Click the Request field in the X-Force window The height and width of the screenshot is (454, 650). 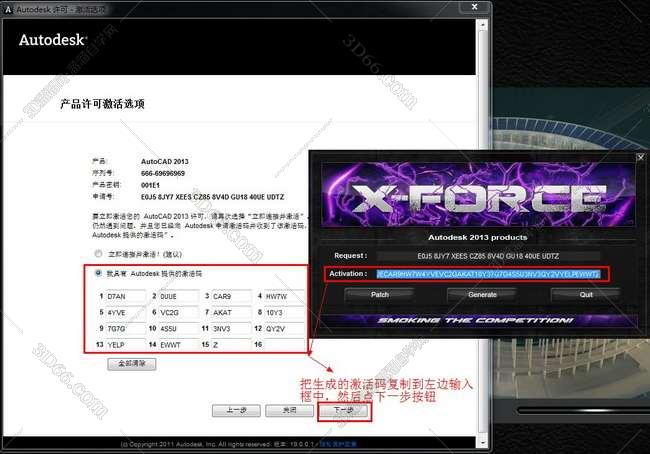tap(488, 256)
